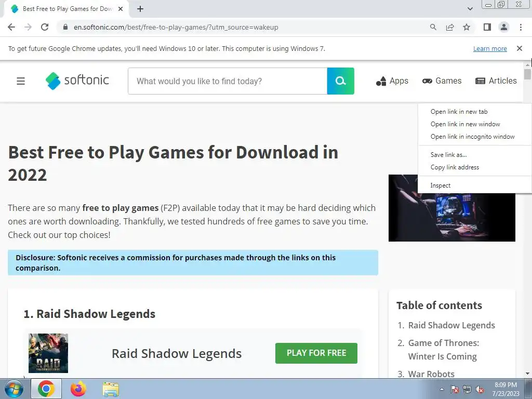Expand tab search chevron
The height and width of the screenshot is (399, 532).
[470, 9]
